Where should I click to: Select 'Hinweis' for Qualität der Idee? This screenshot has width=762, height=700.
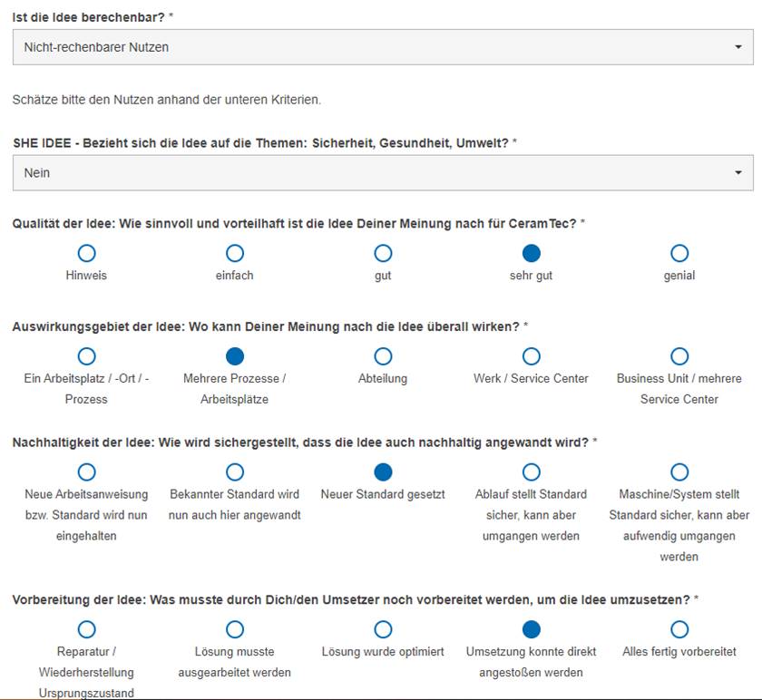tap(86, 253)
